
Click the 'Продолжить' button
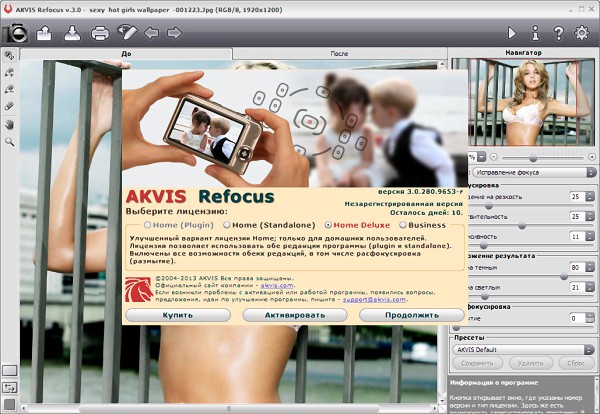411,314
